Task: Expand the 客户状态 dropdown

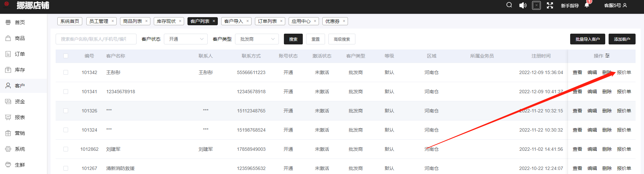Action: (x=186, y=39)
